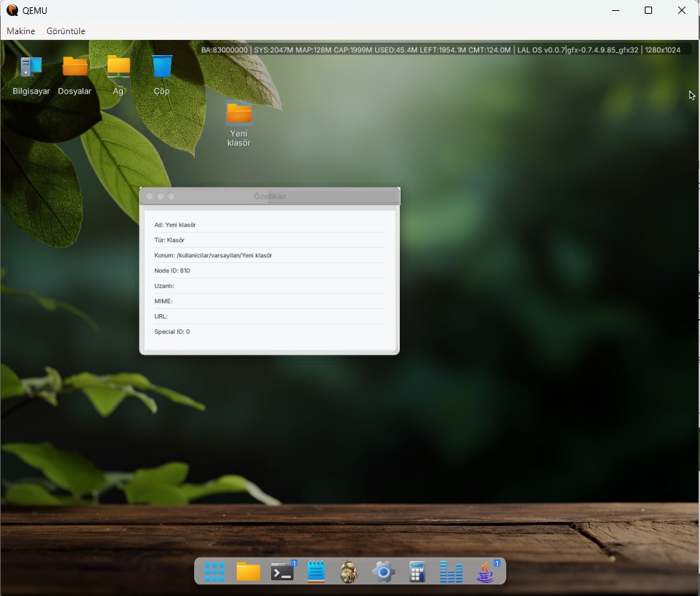Viewport: 700px width, 596px height.
Task: Open the app grid launcher in the dock
Action: point(214,571)
